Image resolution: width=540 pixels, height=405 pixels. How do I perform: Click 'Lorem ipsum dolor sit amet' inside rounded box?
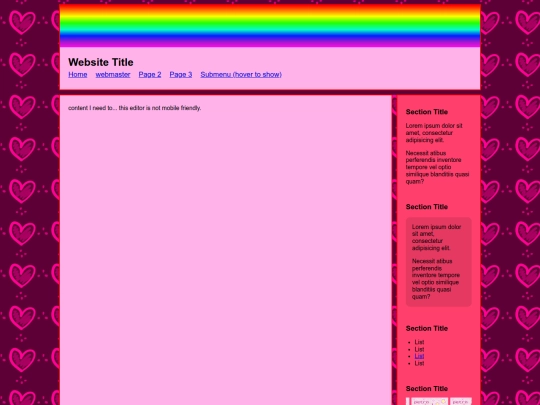click(x=436, y=237)
